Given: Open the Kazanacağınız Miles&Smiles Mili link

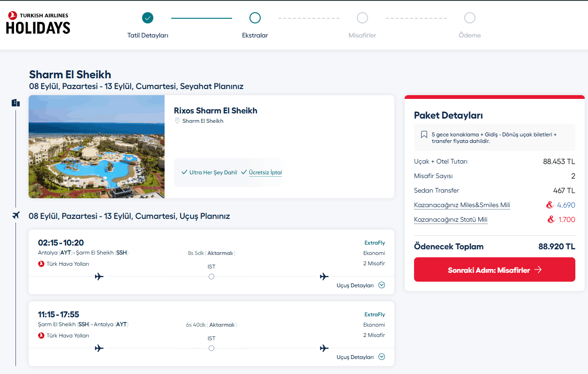Looking at the screenshot, I should [462, 205].
